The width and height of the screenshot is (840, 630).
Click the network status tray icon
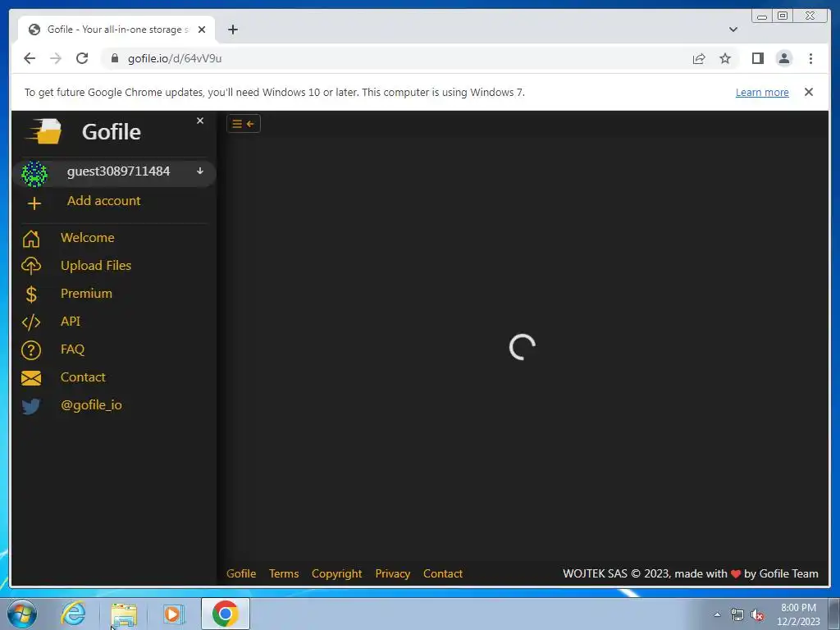coord(737,614)
